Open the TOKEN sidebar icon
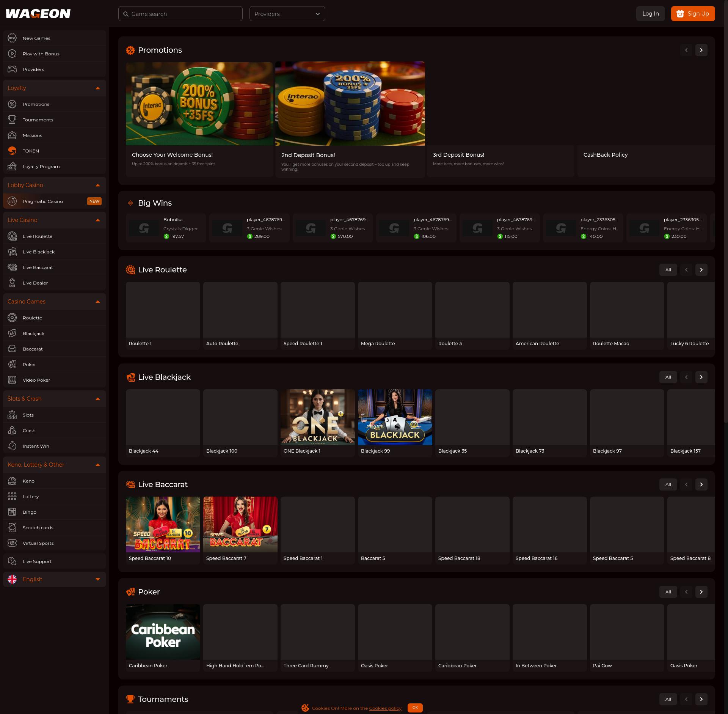Viewport: 728px width, 714px height. tap(12, 151)
